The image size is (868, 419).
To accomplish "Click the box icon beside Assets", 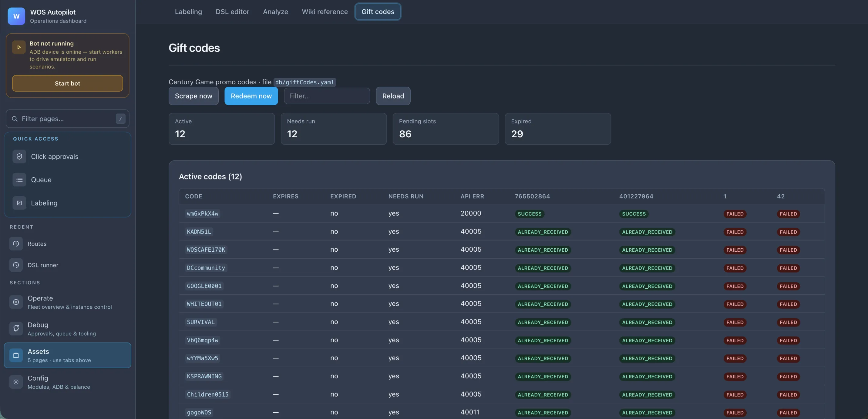I will pyautogui.click(x=16, y=355).
